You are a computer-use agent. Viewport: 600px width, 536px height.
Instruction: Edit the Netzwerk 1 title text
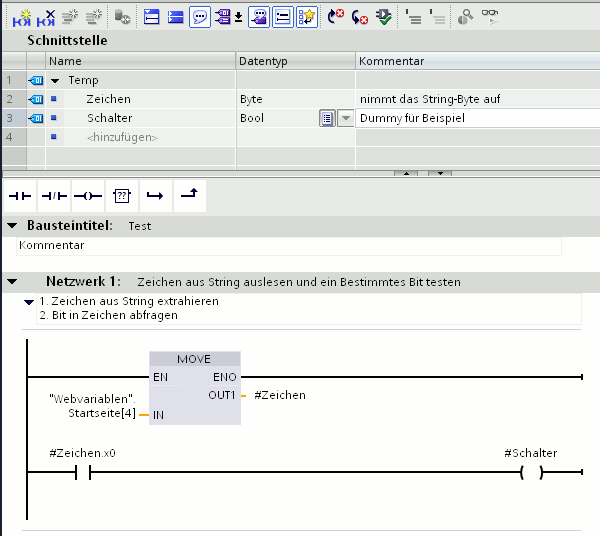click(x=299, y=282)
